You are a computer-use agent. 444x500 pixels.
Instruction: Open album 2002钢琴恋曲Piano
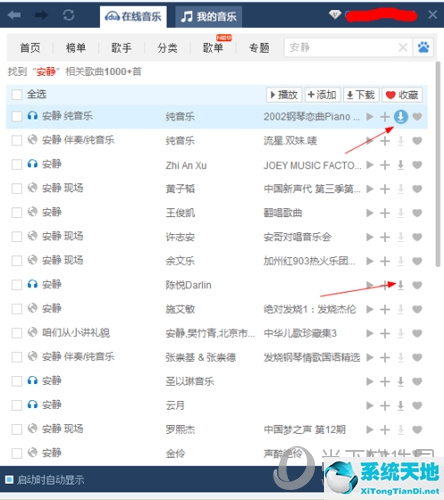[x=312, y=117]
